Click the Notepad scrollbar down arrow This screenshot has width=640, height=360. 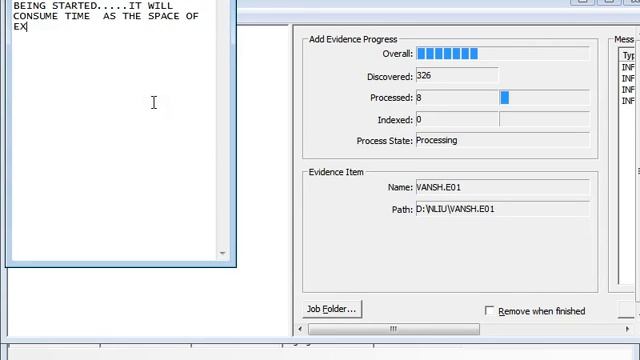[222, 253]
